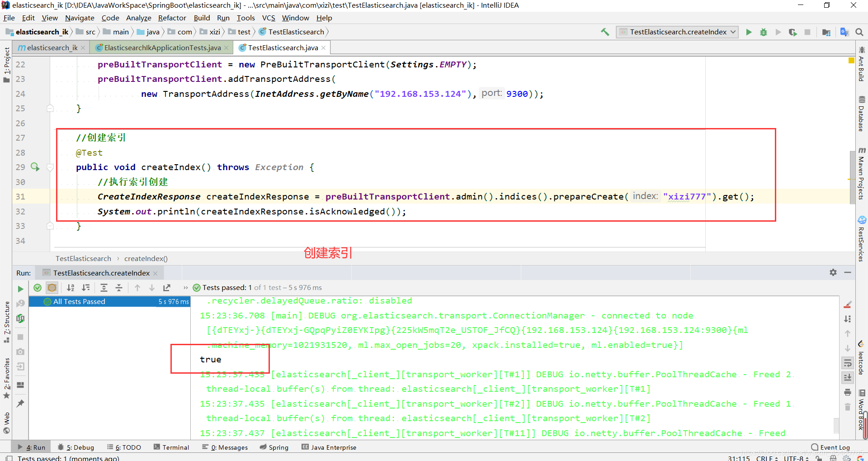Build the project with the hammer icon

pos(605,32)
